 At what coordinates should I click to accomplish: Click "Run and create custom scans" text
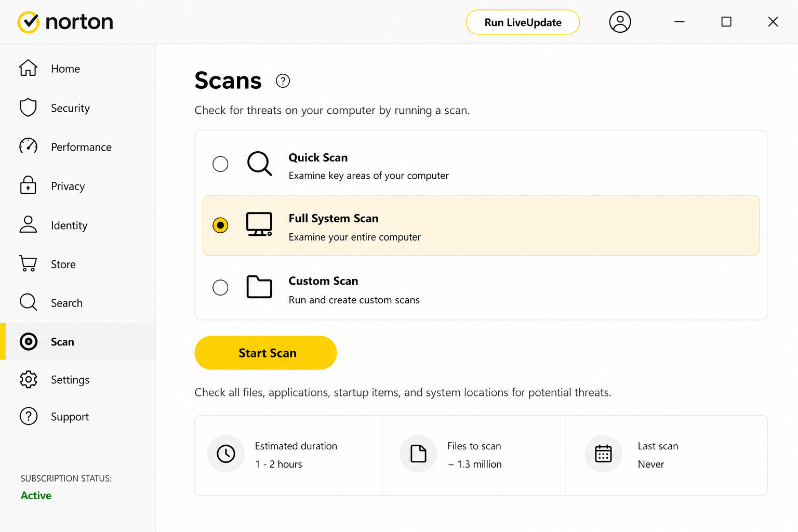click(x=354, y=300)
